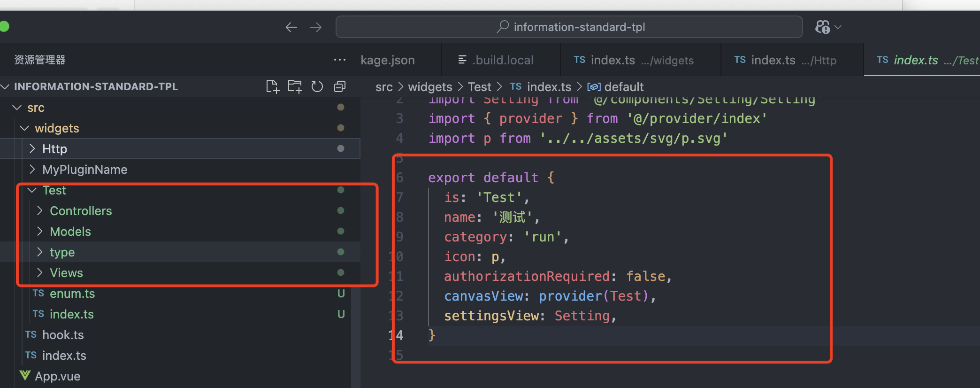Screen dimensions: 980x388
Task: Click the New File icon in explorer
Action: coord(272,86)
